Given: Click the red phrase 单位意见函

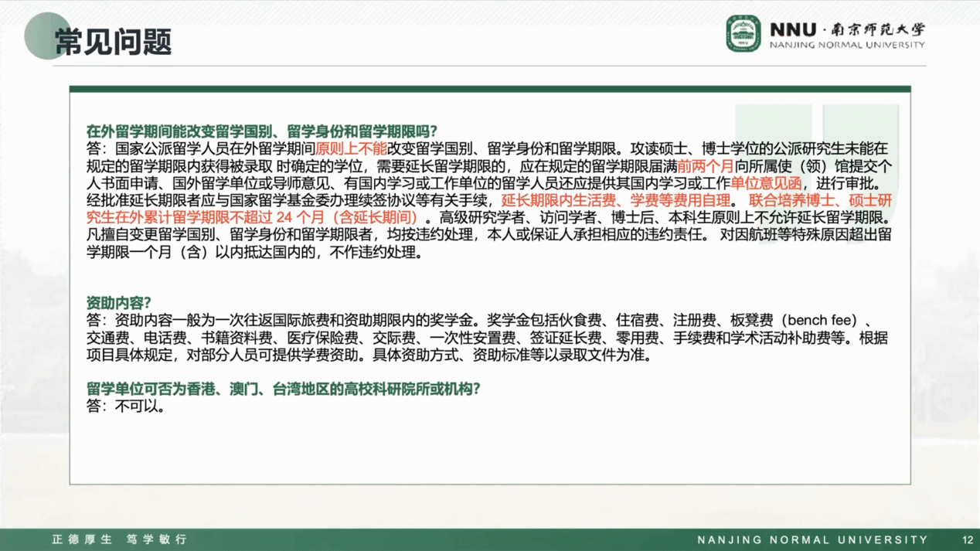Looking at the screenshot, I should pyautogui.click(x=766, y=183).
